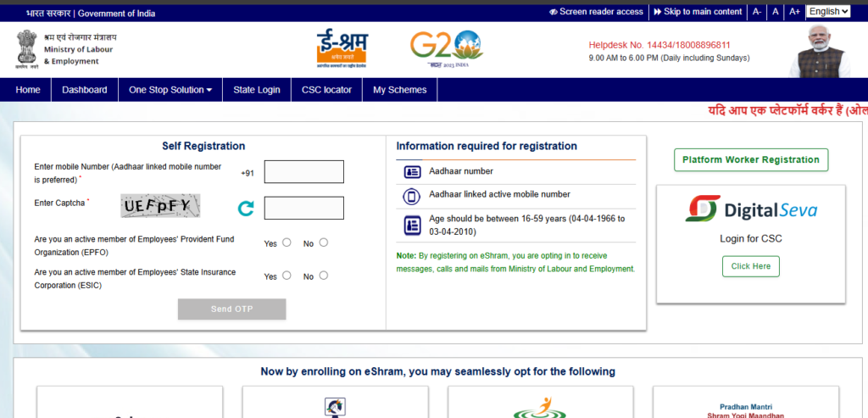Open the English language dropdown
The width and height of the screenshot is (868, 418).
(827, 11)
